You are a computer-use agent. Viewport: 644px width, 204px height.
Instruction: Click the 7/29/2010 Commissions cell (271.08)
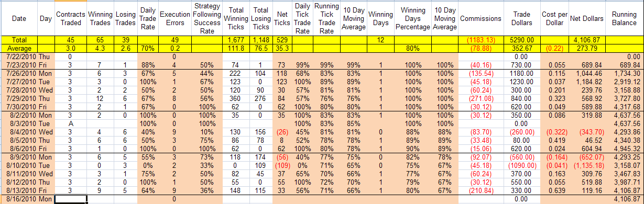point(481,97)
